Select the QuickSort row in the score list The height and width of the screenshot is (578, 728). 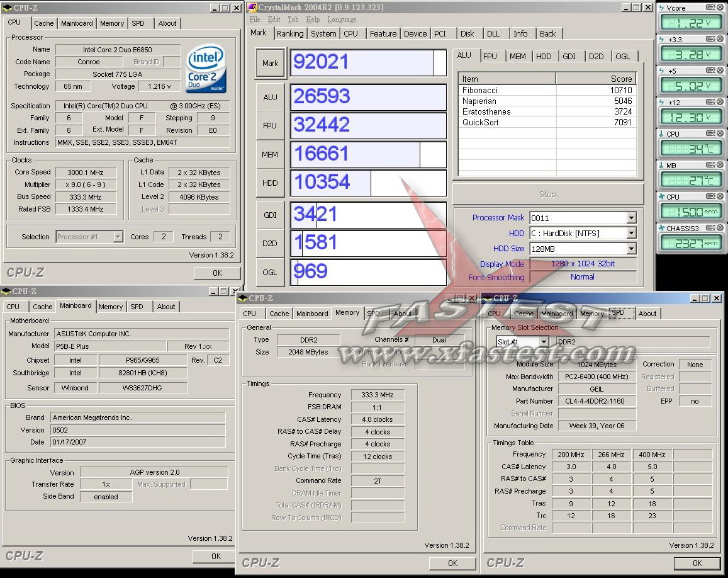tap(547, 122)
